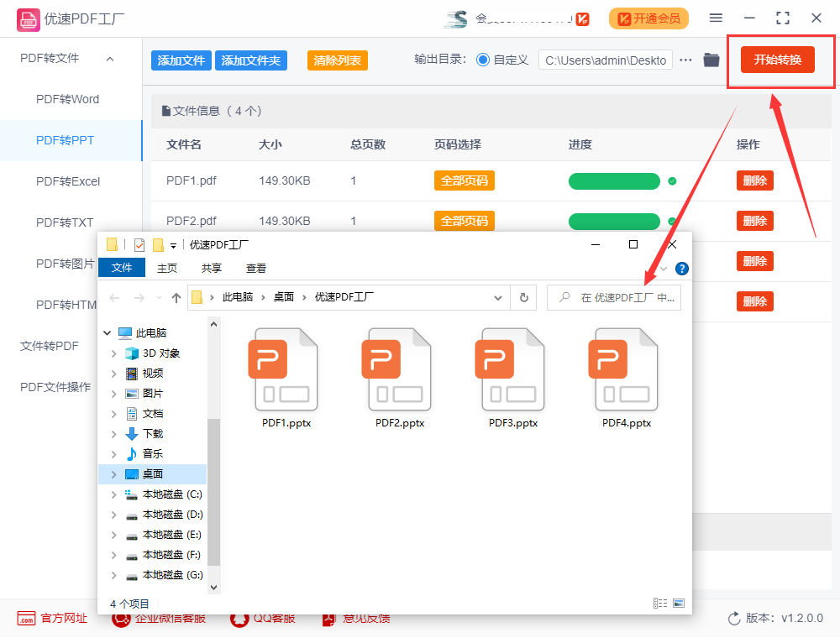Expand the Explorer ribbon chevron

pyautogui.click(x=664, y=269)
